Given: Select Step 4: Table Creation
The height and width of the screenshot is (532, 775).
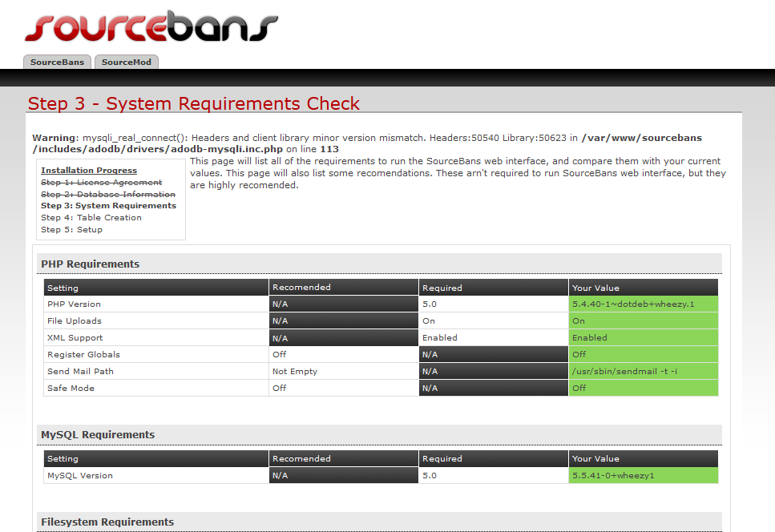Looking at the screenshot, I should (x=91, y=218).
